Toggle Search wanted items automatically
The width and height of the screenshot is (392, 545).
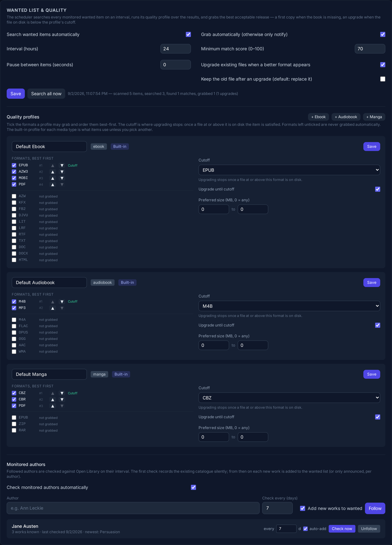188,34
